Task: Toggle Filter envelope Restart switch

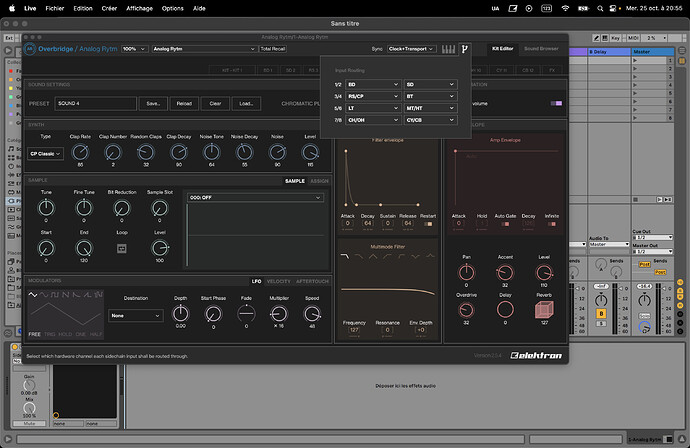Action: [428, 224]
